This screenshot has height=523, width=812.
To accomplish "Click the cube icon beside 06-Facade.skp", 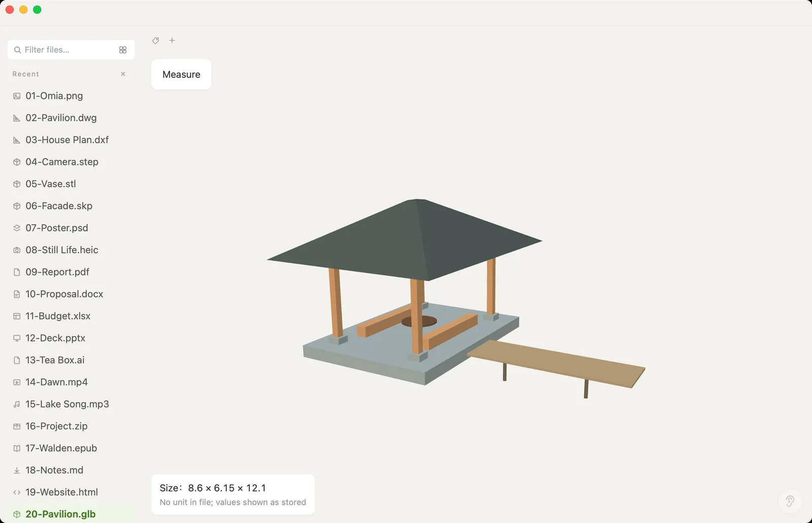I will click(x=17, y=206).
